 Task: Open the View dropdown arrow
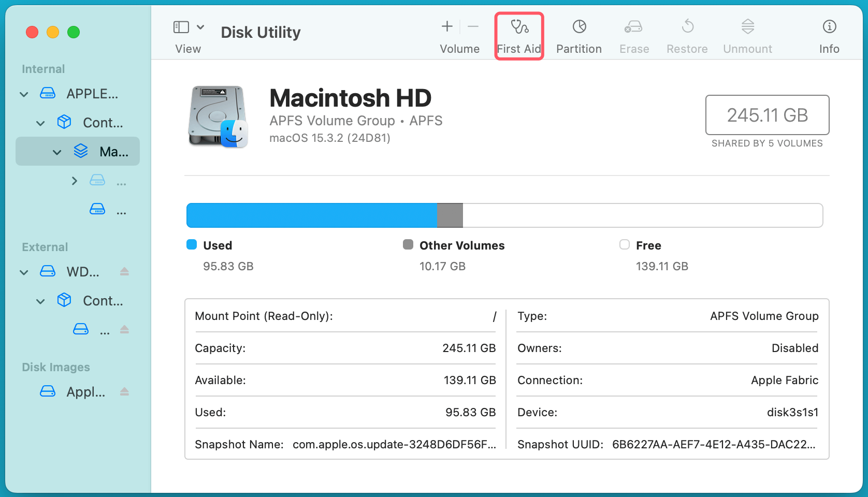coord(200,26)
